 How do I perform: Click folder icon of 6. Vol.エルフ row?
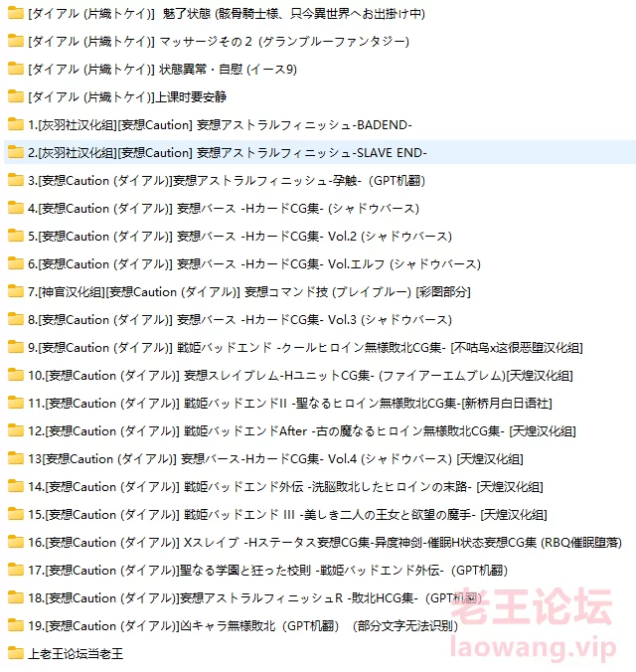(16, 264)
